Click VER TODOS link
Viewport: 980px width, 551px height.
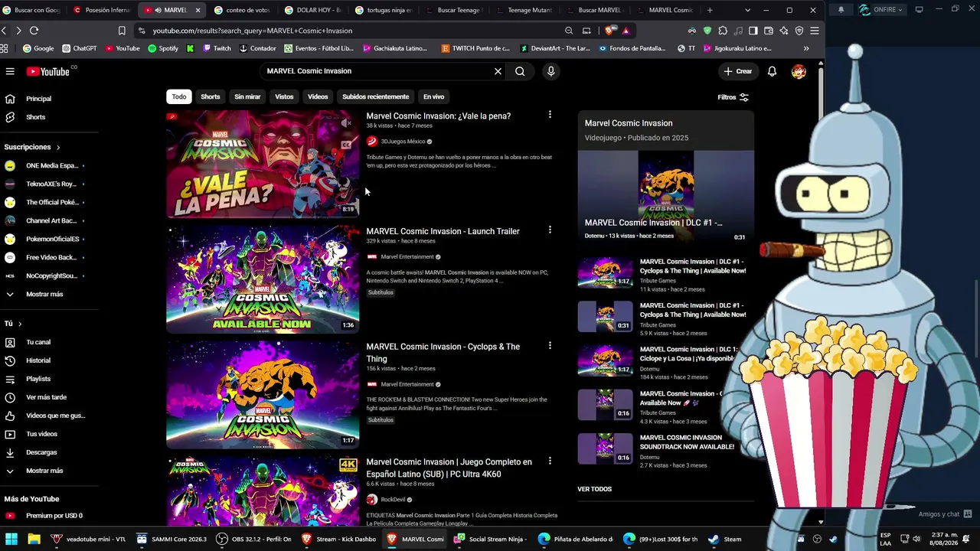point(594,489)
